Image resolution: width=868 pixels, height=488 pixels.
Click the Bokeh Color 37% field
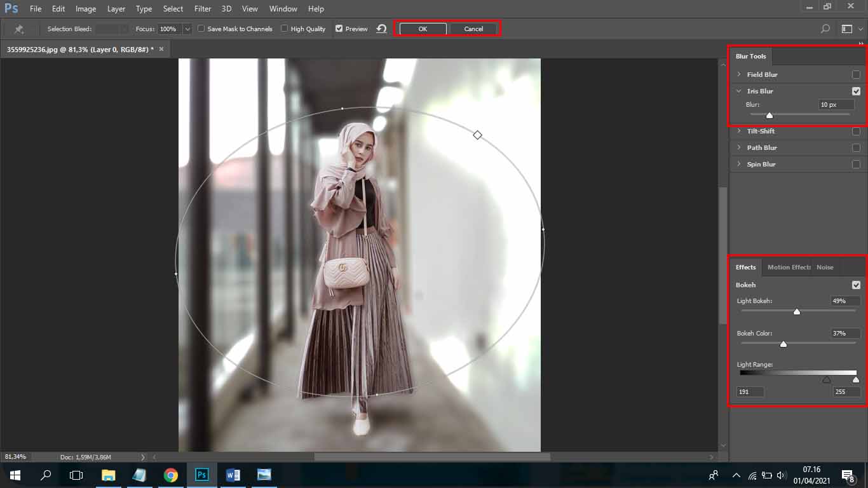[845, 333]
